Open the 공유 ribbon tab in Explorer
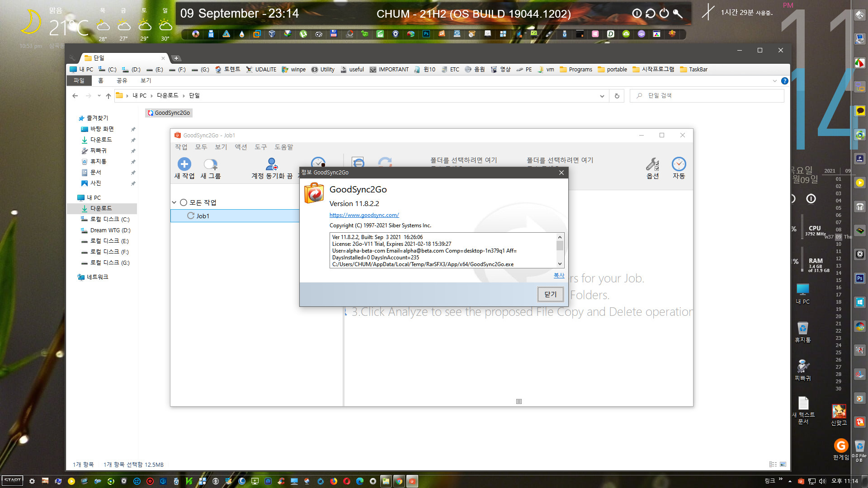This screenshot has width=868, height=488. click(122, 80)
